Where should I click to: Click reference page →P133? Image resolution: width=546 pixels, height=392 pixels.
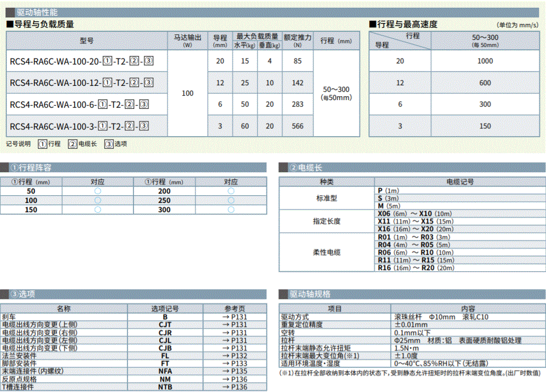click(x=235, y=364)
